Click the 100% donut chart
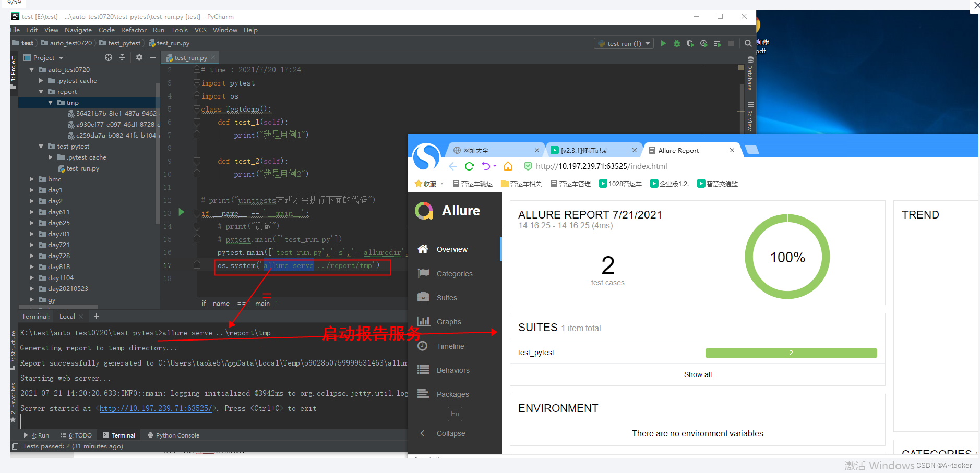This screenshot has height=473, width=980. 787,257
